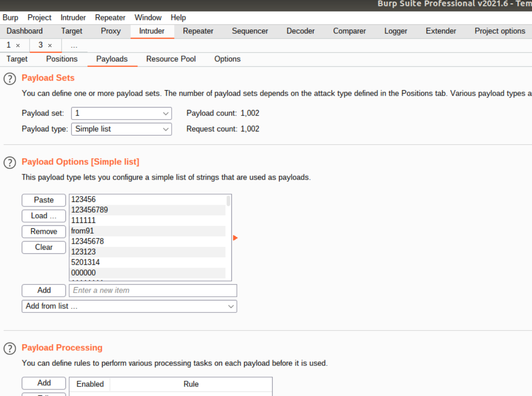Viewport: 532px width, 396px height.
Task: Select Intruder attack tab 3
Action: coord(41,45)
